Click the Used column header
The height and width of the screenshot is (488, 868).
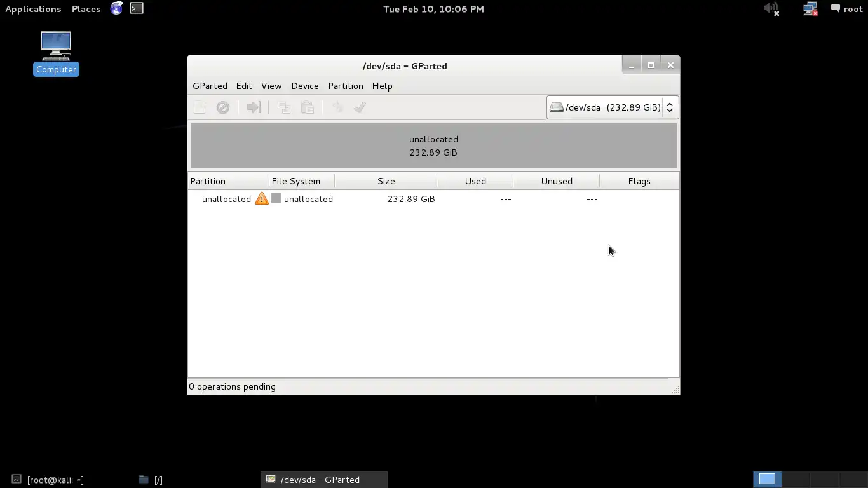[475, 181]
